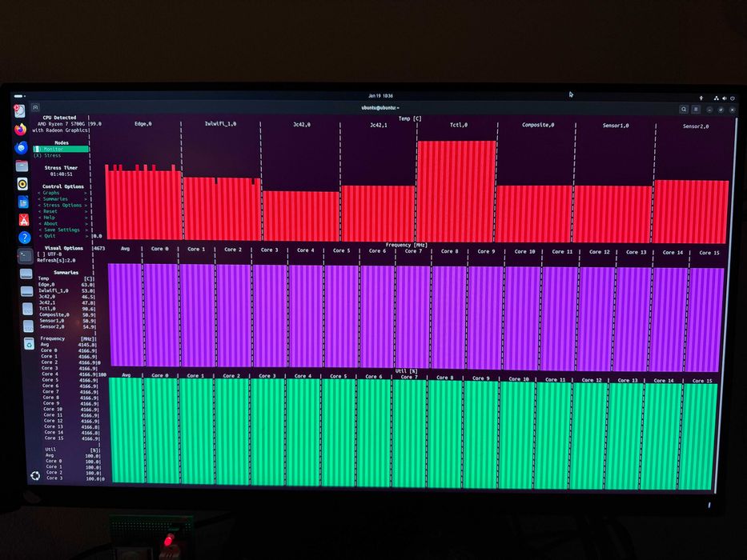747x560 pixels.
Task: Click the wired network icon in system tray
Action: [x=716, y=98]
